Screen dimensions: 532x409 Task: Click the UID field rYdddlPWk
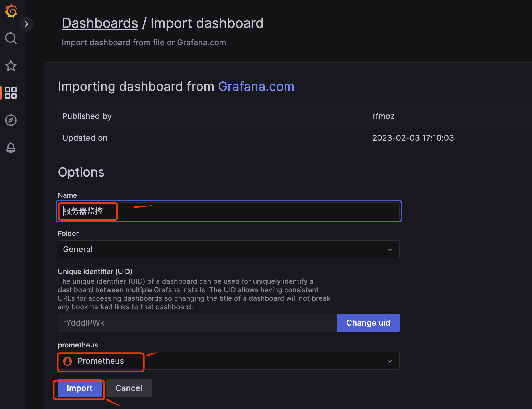197,323
